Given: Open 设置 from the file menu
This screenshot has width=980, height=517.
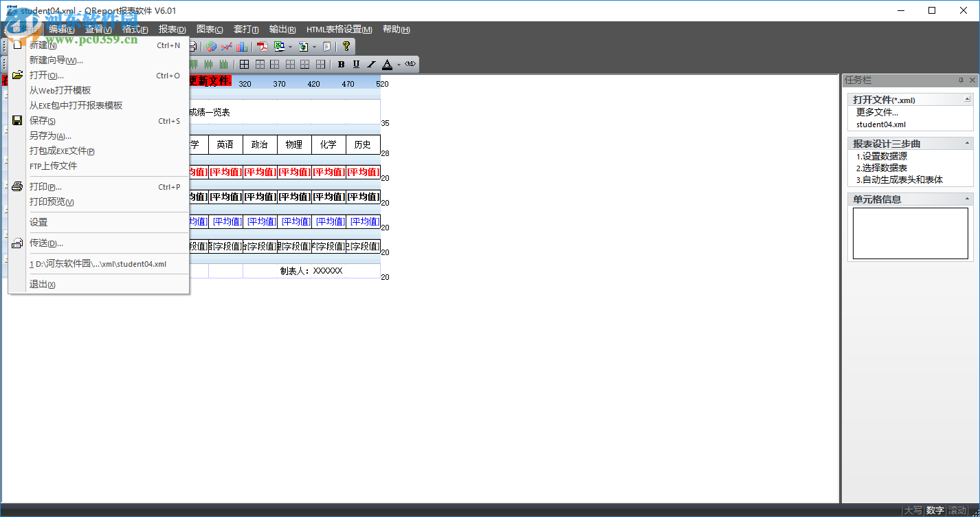Looking at the screenshot, I should pyautogui.click(x=98, y=223).
